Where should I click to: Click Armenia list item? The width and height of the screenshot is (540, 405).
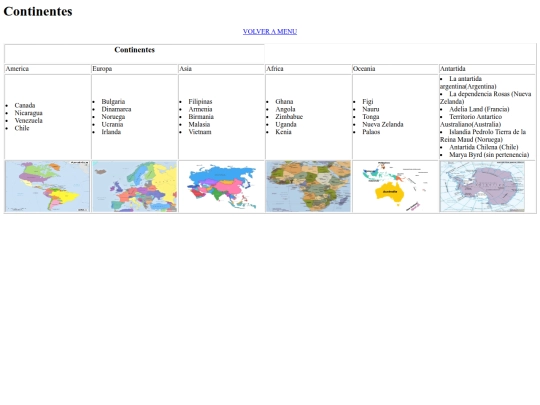pos(200,109)
